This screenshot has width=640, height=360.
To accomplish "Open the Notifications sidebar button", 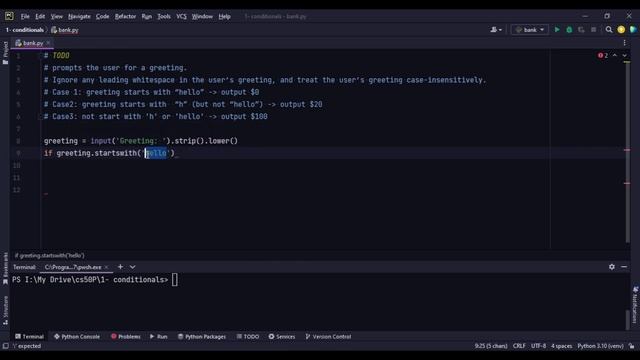I will (x=635, y=304).
